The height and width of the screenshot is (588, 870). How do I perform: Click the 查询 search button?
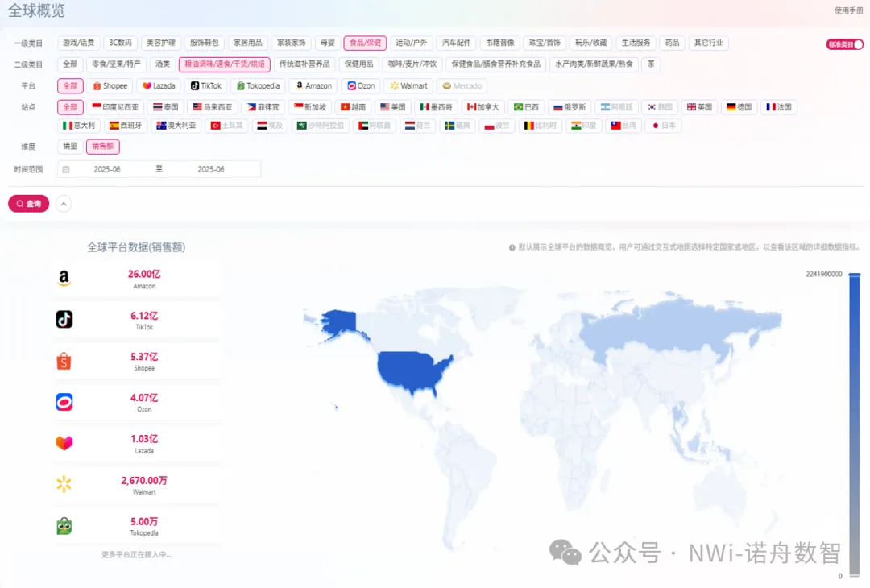[x=28, y=204]
